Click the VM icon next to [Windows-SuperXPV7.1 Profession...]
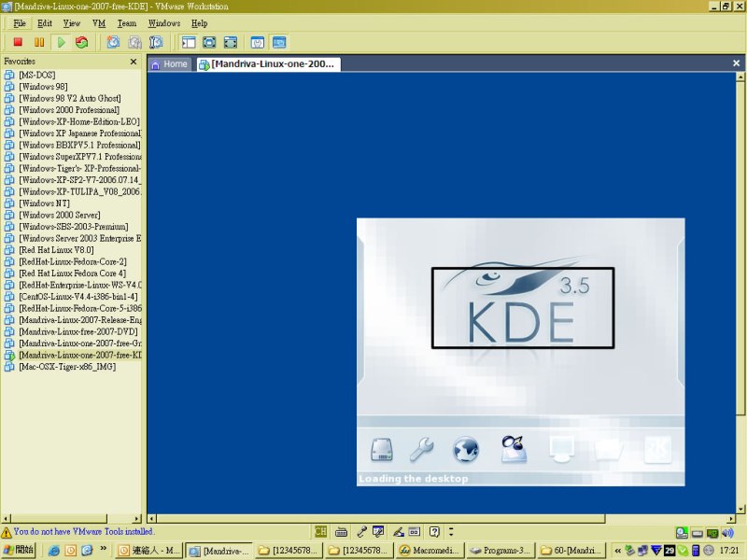747x560 pixels. (x=9, y=157)
